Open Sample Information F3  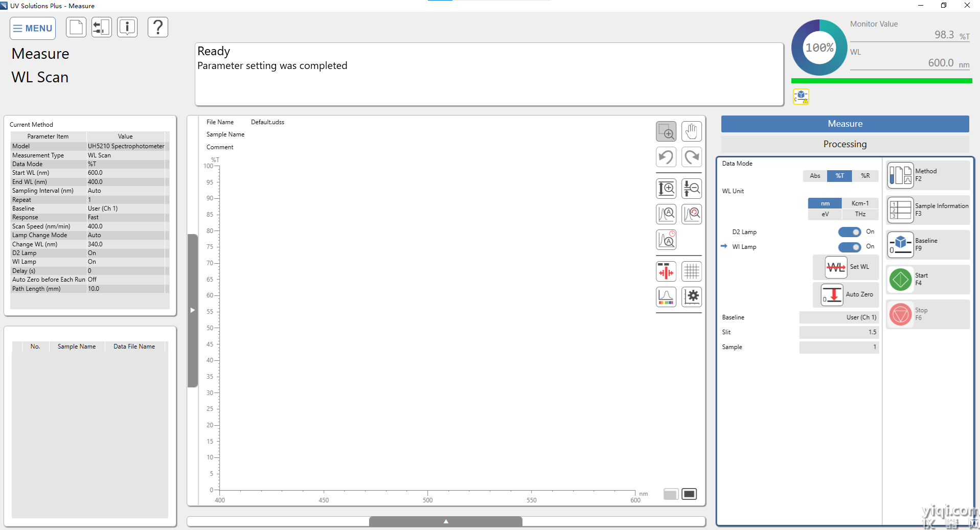(x=928, y=210)
